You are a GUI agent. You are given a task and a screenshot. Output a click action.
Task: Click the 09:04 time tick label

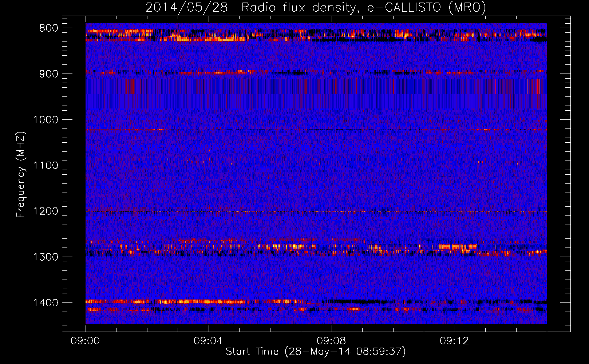pyautogui.click(x=209, y=341)
